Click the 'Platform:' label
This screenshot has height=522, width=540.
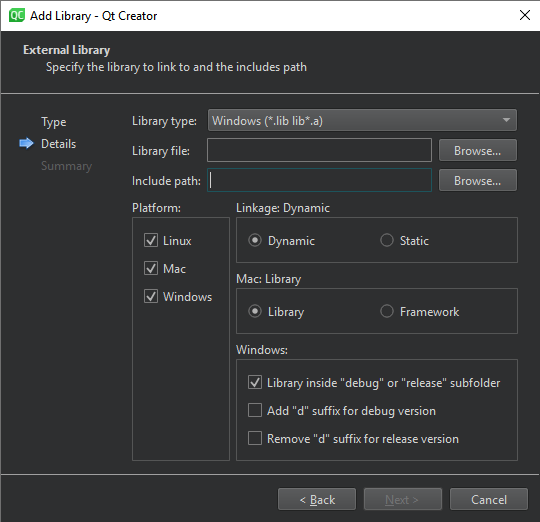pyautogui.click(x=156, y=208)
